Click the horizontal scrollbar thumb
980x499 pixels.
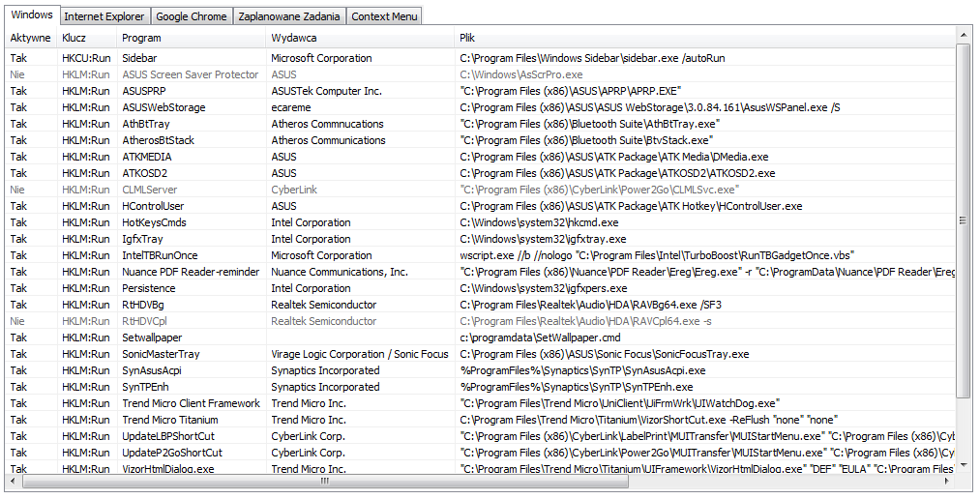[x=325, y=481]
